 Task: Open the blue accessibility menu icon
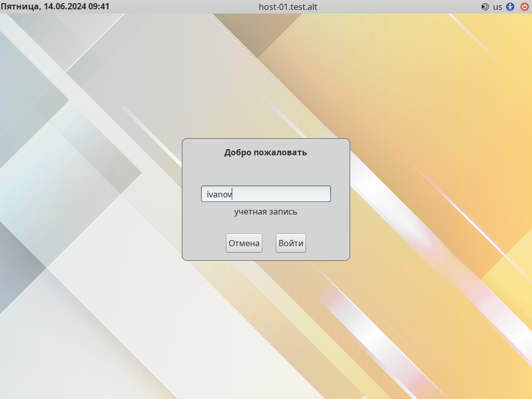[510, 7]
